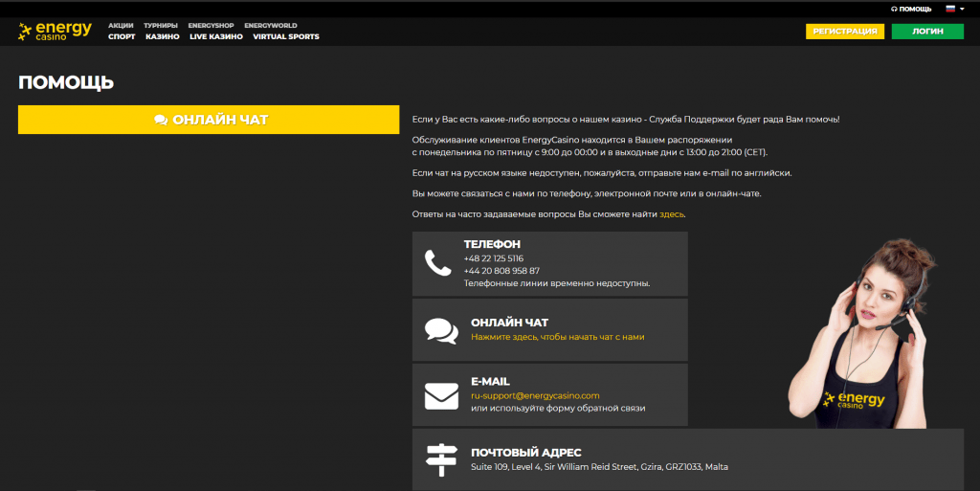Click the ПОМОЩЬ page heading
Image resolution: width=980 pixels, height=491 pixels.
pyautogui.click(x=66, y=82)
